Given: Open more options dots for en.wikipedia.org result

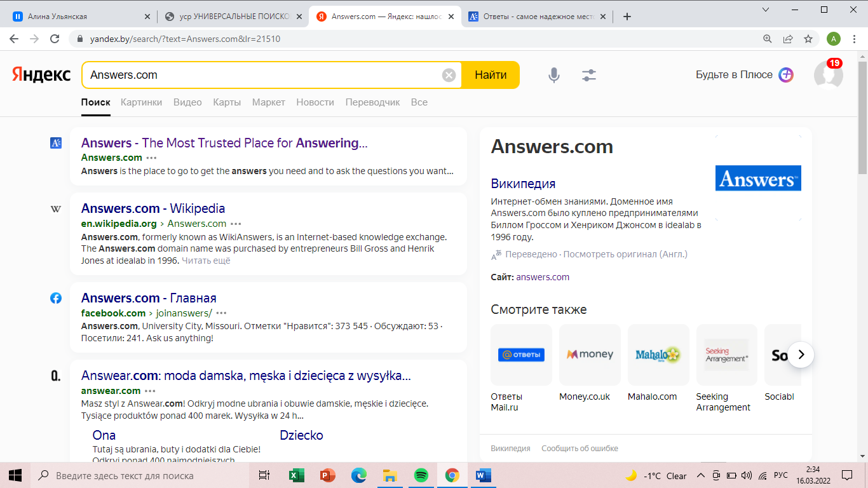Looking at the screenshot, I should tap(236, 224).
